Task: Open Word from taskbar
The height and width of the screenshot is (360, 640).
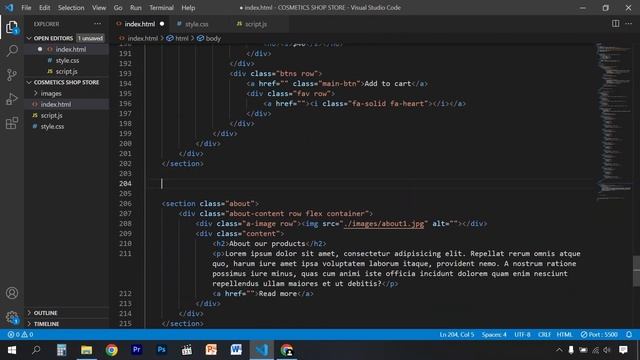Action: coord(236,350)
